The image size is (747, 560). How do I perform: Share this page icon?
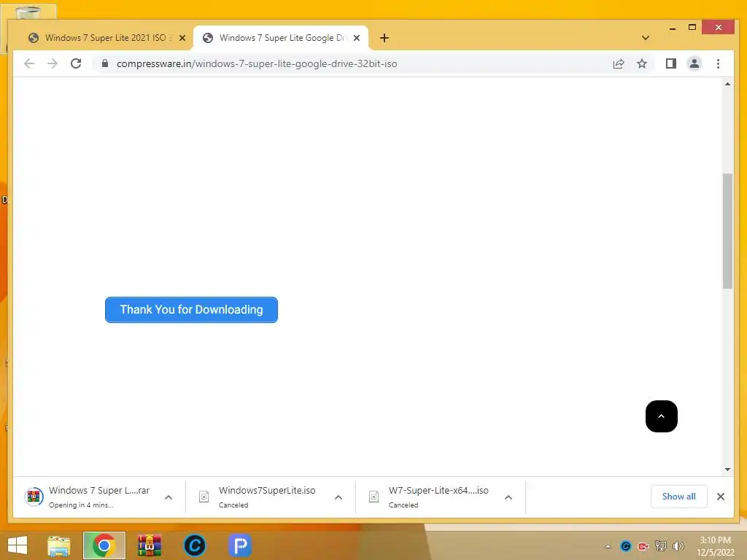[619, 64]
